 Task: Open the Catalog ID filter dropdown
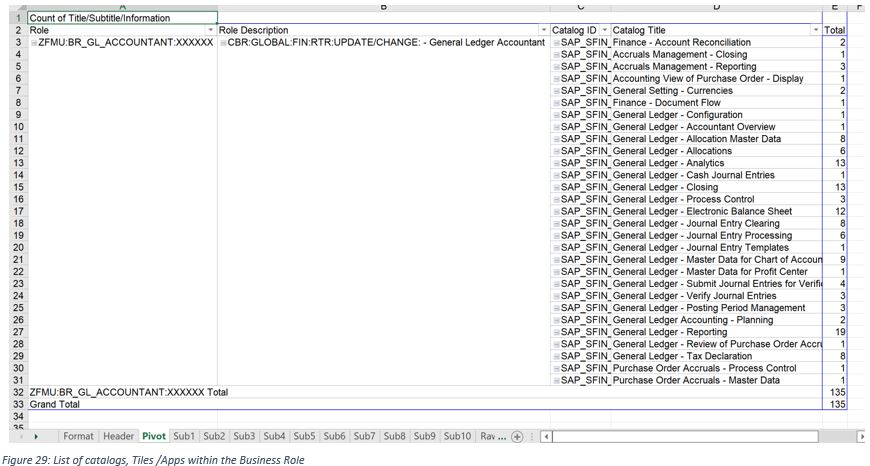(605, 30)
